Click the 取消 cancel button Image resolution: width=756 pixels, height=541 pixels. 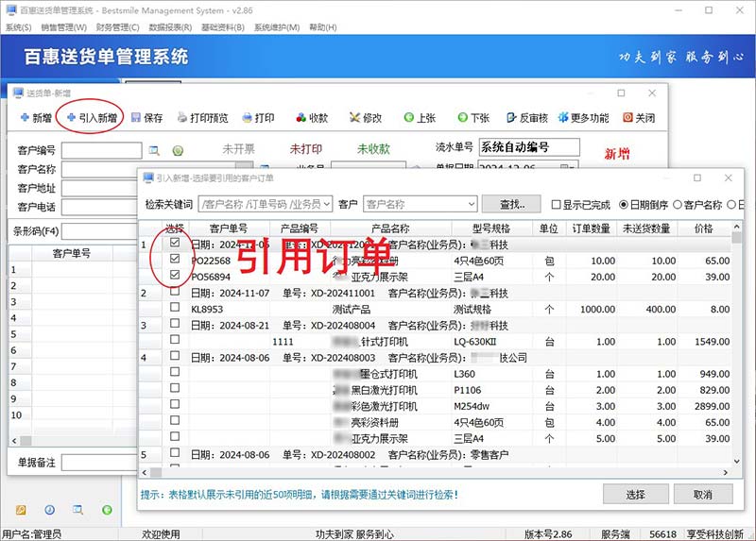pos(703,495)
